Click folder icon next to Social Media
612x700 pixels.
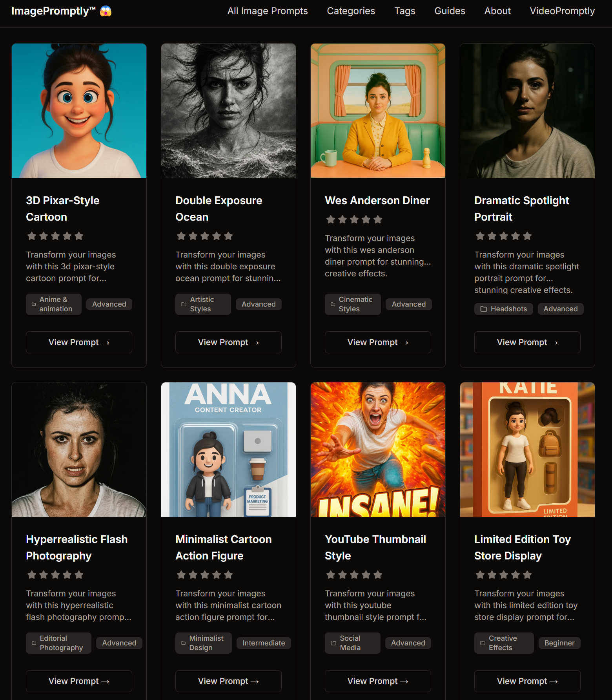(x=333, y=643)
